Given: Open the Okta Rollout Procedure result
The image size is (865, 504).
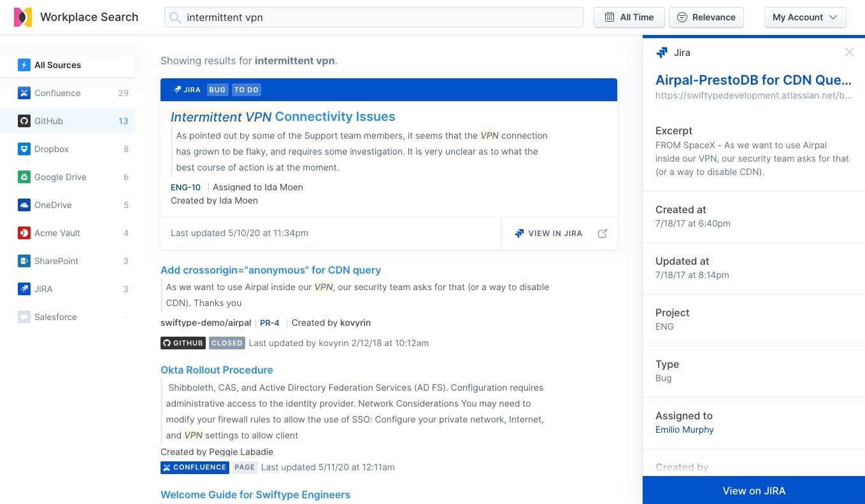Looking at the screenshot, I should tap(217, 370).
